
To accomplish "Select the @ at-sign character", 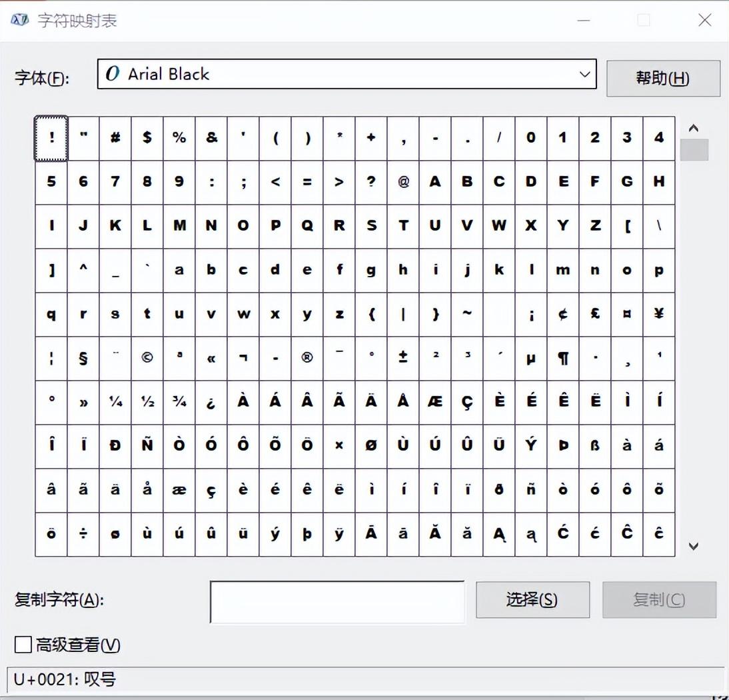I will click(x=403, y=182).
